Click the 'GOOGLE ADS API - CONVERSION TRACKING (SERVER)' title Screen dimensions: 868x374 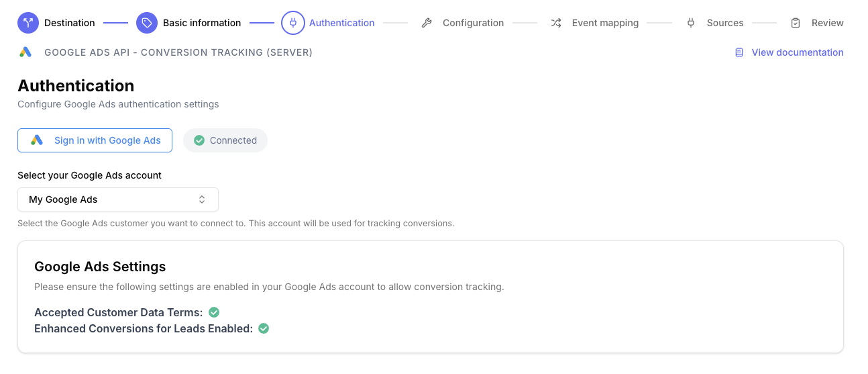click(x=178, y=52)
